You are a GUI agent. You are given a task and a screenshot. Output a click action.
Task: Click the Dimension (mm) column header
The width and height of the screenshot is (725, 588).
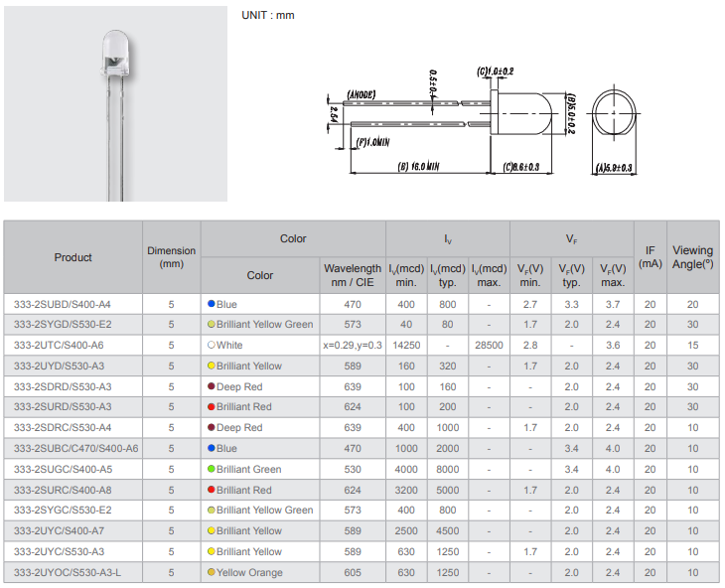(x=171, y=257)
